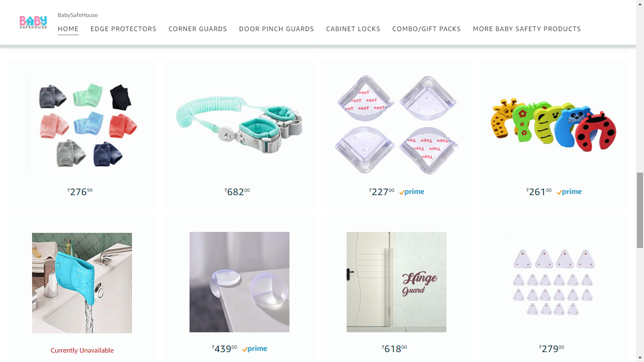The height and width of the screenshot is (362, 644).
Task: Click the Baby SafeHouse logo
Action: tap(33, 22)
